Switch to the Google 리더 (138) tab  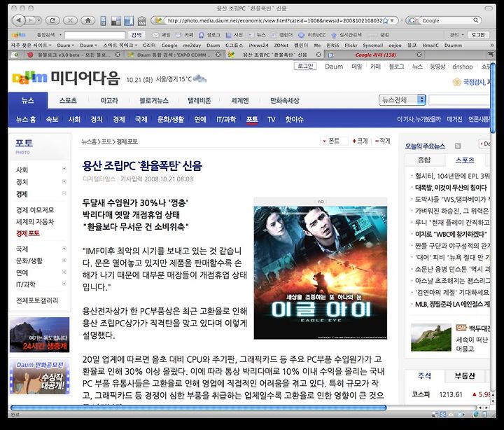(375, 55)
